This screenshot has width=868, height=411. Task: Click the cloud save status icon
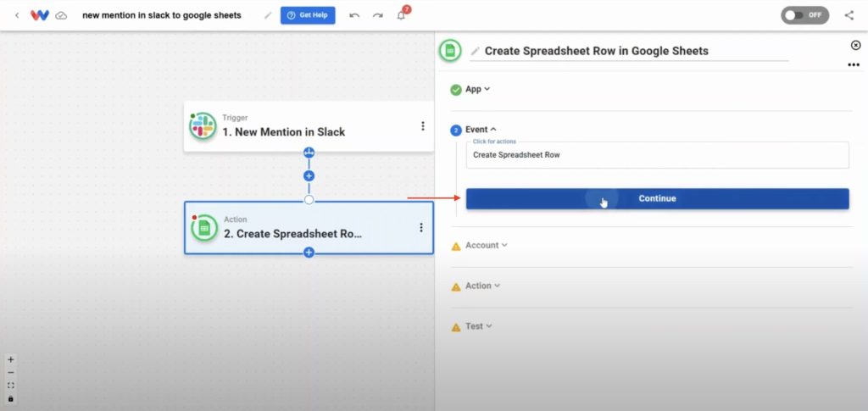pos(61,15)
